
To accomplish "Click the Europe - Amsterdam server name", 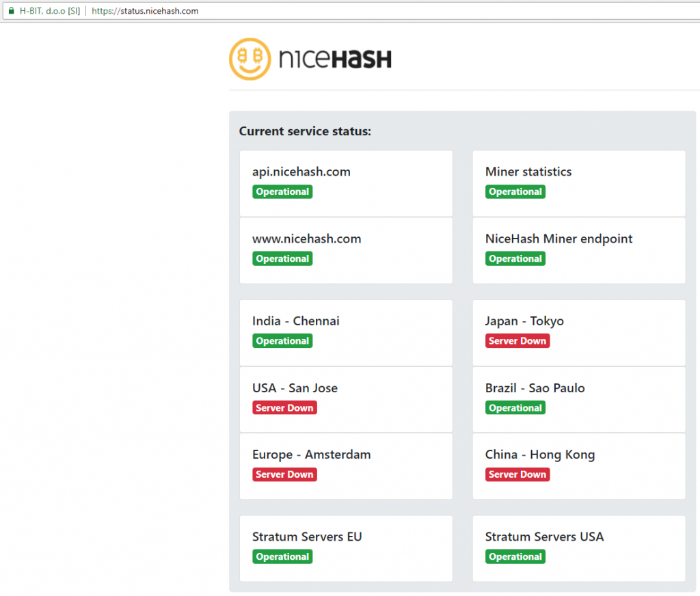I will point(311,455).
